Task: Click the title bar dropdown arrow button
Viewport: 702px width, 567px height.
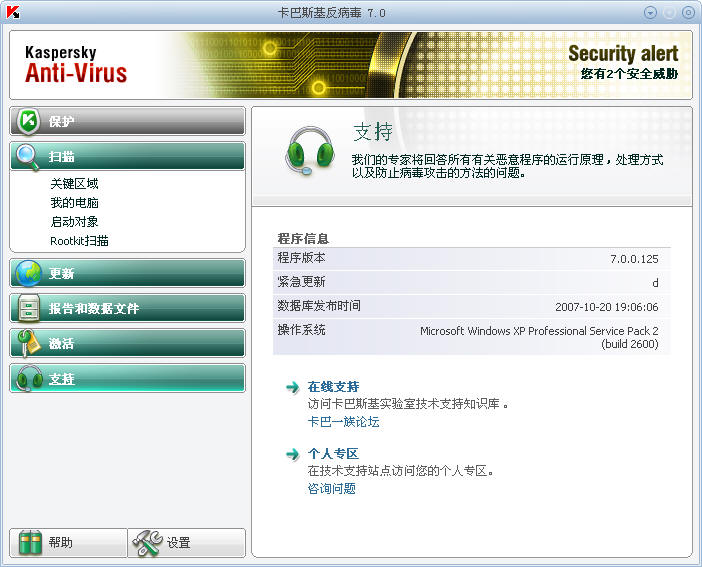Action: pyautogui.click(x=650, y=13)
